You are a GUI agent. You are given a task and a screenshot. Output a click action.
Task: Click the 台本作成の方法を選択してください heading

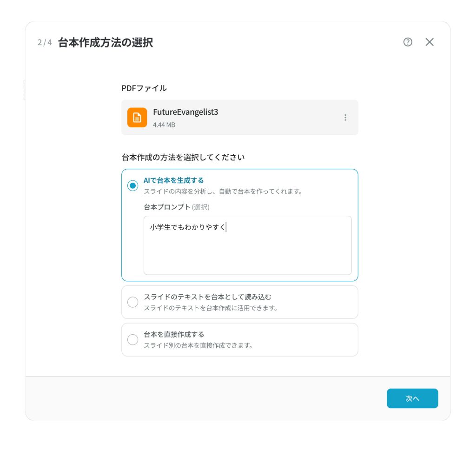[183, 157]
